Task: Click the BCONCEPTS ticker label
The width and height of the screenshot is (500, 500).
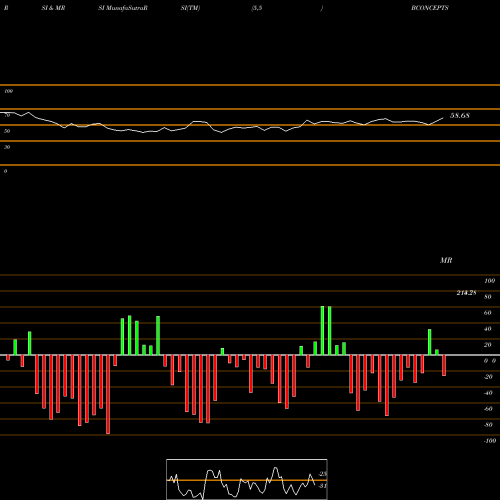Action: [x=430, y=8]
